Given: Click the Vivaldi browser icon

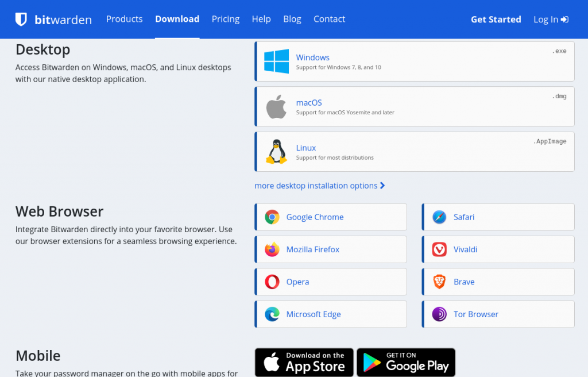Looking at the screenshot, I should [439, 249].
